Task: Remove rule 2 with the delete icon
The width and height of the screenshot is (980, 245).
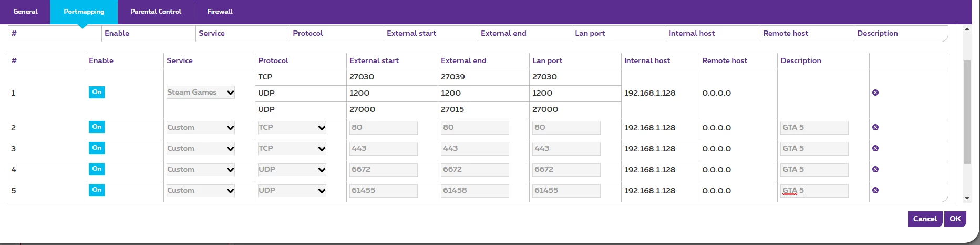Action: [x=875, y=128]
